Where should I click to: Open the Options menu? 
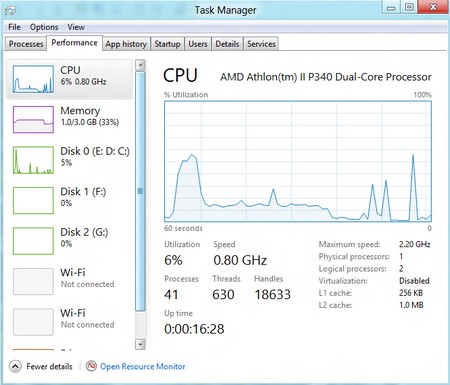click(44, 27)
